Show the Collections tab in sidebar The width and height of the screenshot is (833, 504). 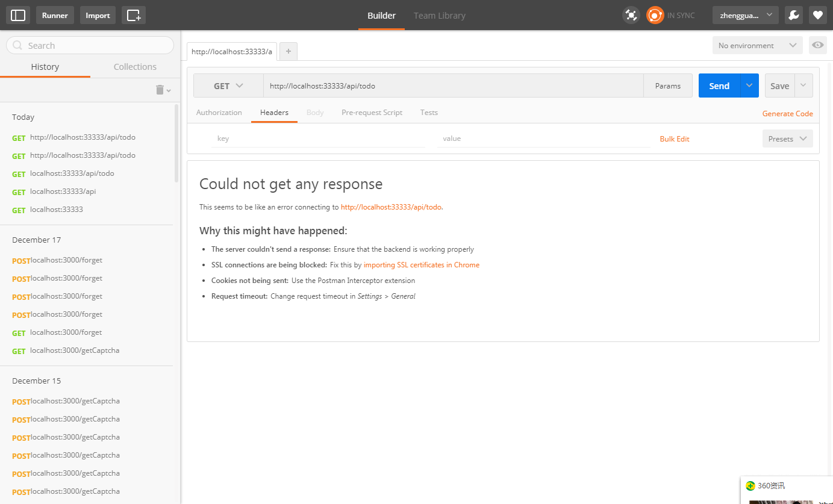[135, 67]
